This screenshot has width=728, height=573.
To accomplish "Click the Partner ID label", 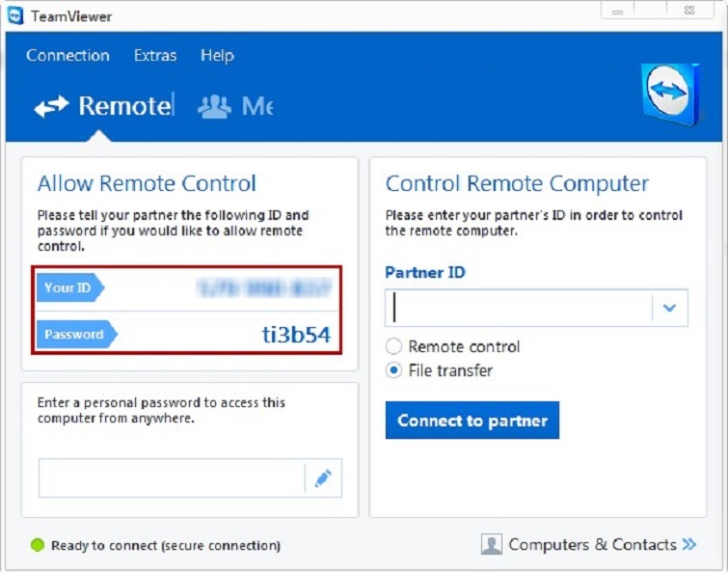I will point(425,272).
